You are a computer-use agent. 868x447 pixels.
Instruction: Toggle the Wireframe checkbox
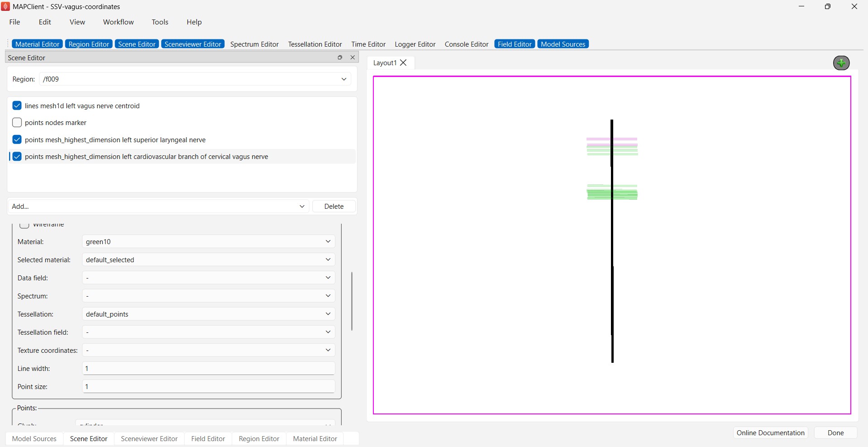[x=24, y=225]
